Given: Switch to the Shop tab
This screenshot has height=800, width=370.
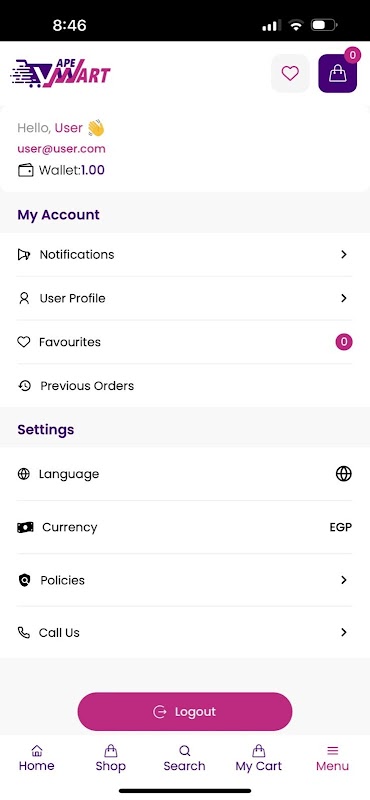Looking at the screenshot, I should [111, 758].
